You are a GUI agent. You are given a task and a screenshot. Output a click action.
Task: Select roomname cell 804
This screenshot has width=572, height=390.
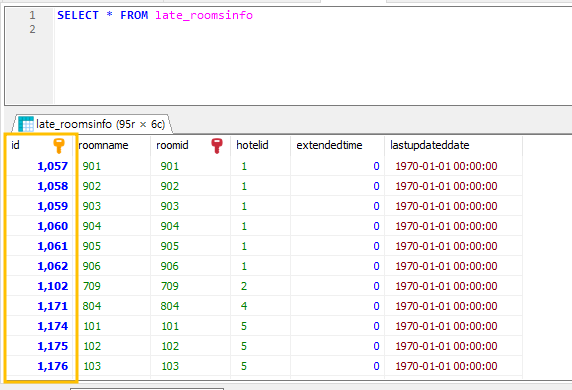point(112,306)
